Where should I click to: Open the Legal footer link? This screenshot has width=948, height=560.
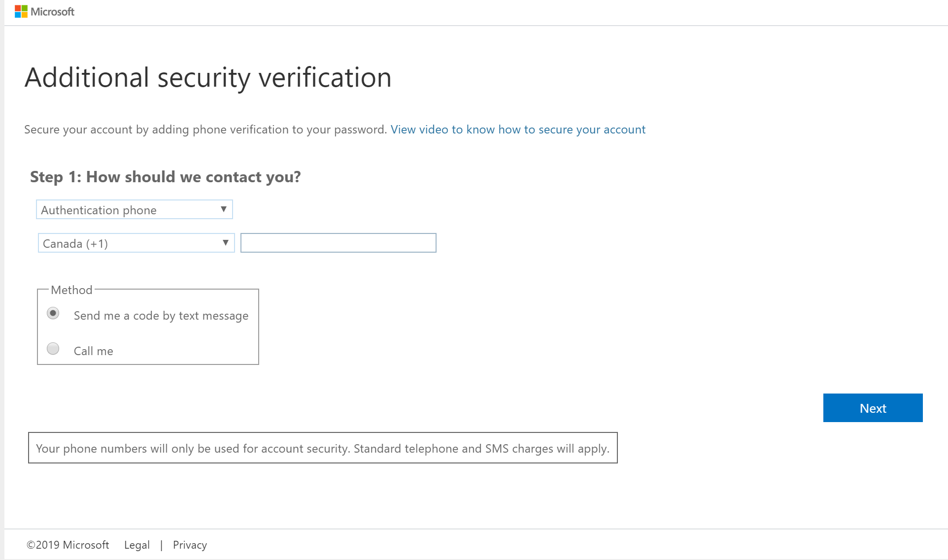pyautogui.click(x=136, y=545)
